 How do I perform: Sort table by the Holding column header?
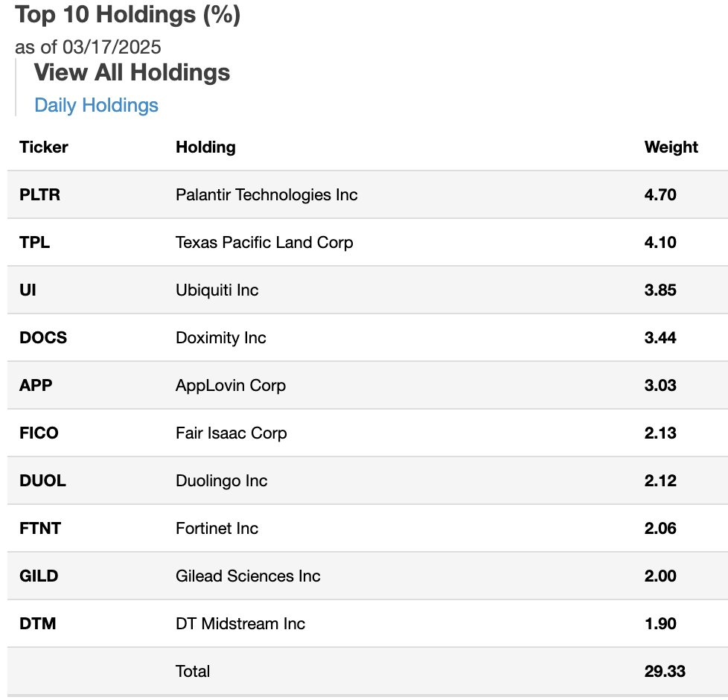(x=205, y=147)
